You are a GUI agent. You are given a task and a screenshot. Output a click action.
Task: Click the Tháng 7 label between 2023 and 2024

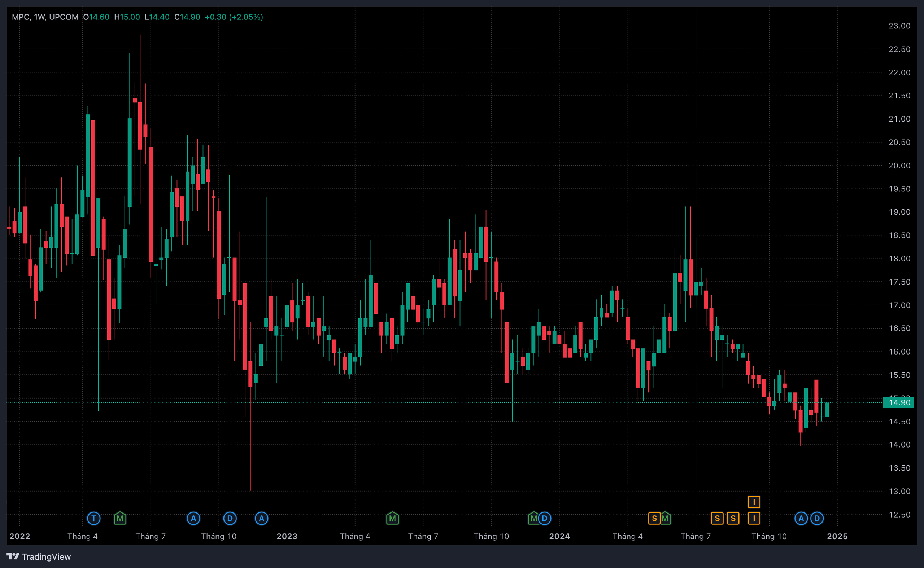click(423, 537)
